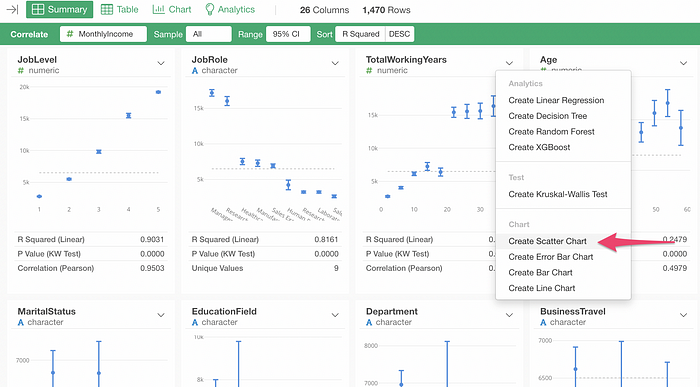Viewport: 700px width, 387px height.
Task: Expand the EducationField column menu chevron
Action: click(335, 315)
